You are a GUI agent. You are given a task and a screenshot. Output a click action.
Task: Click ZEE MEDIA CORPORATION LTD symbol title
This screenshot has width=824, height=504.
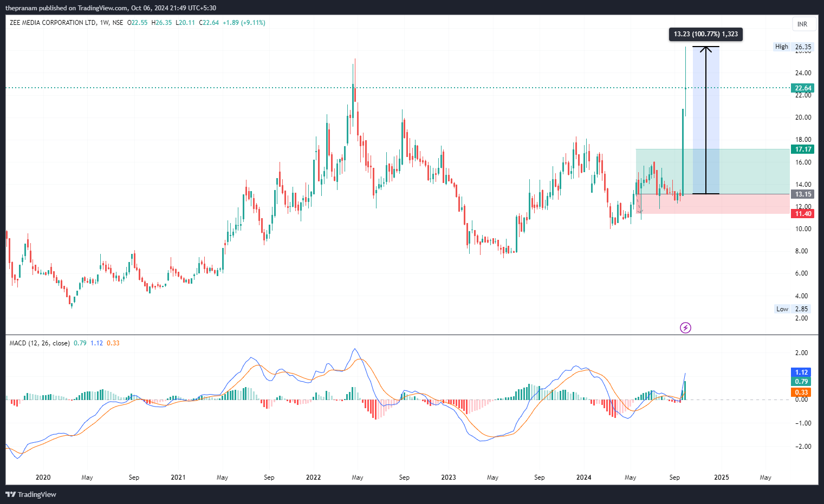pos(53,23)
